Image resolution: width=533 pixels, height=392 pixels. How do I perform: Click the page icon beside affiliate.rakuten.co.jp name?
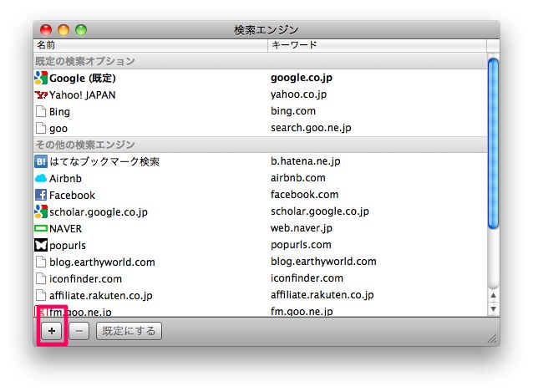[x=41, y=295]
